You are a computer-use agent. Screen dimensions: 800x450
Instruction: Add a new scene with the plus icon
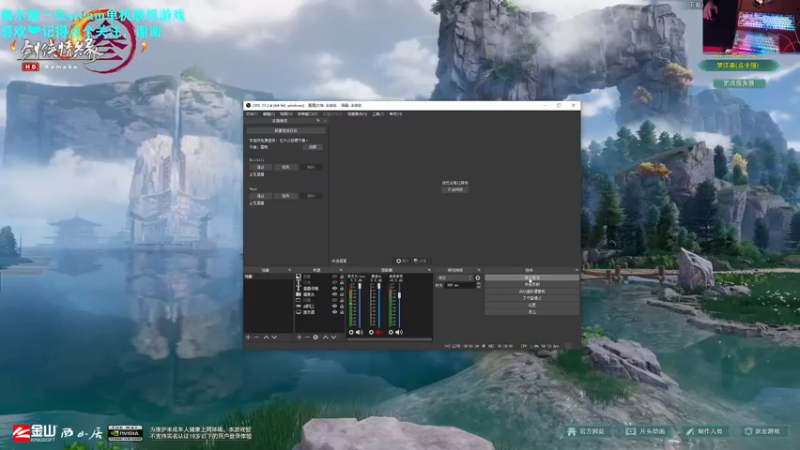point(248,337)
